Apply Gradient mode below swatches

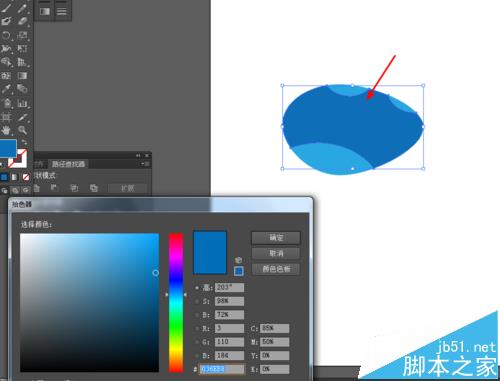pyautogui.click(x=15, y=177)
